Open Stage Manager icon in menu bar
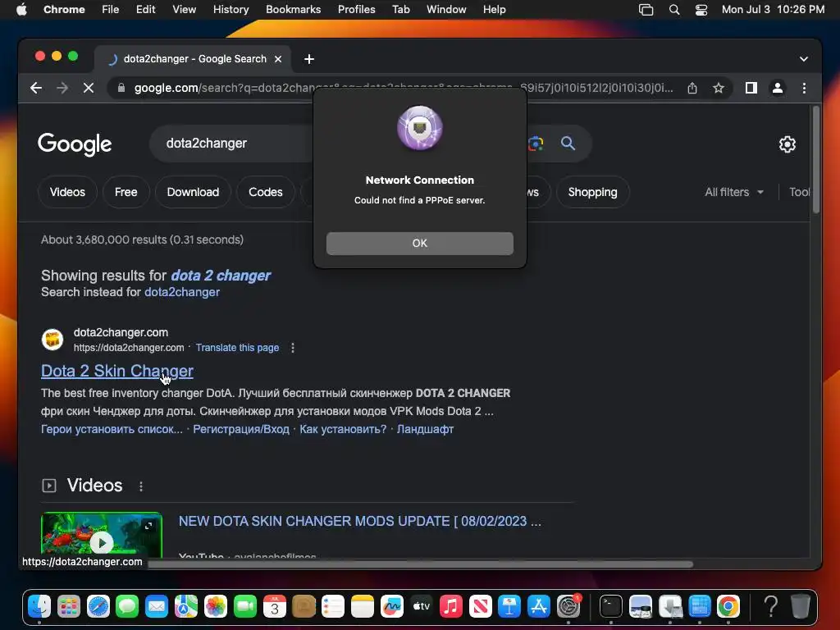The width and height of the screenshot is (840, 630). click(x=646, y=10)
